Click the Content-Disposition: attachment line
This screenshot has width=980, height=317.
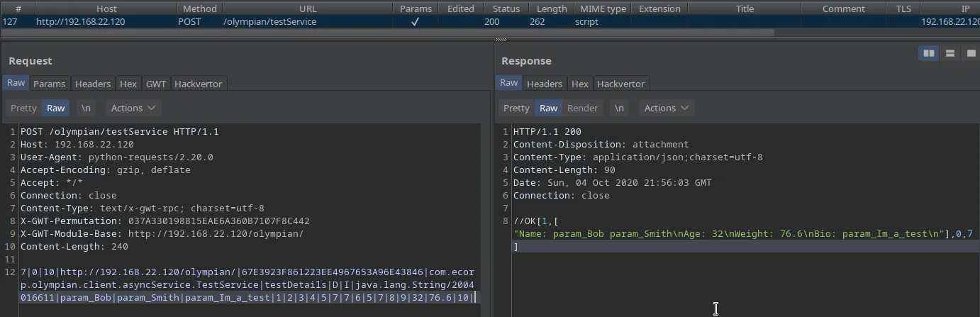(601, 145)
